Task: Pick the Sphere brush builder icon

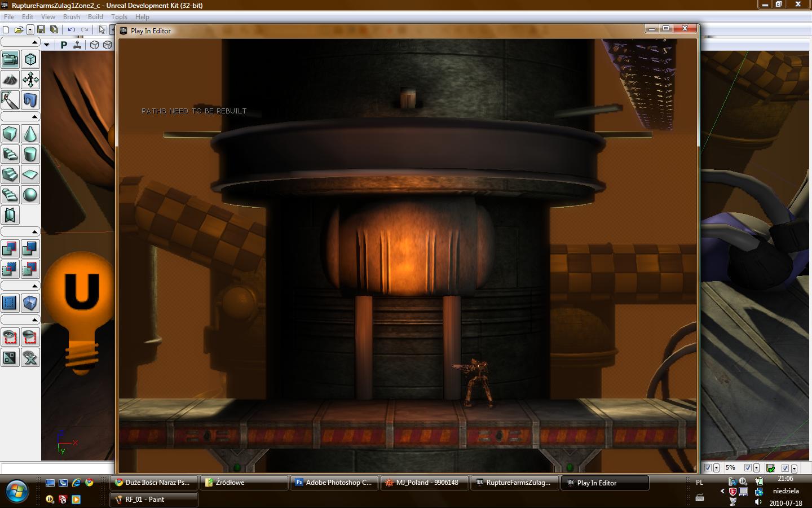Action: tap(30, 195)
